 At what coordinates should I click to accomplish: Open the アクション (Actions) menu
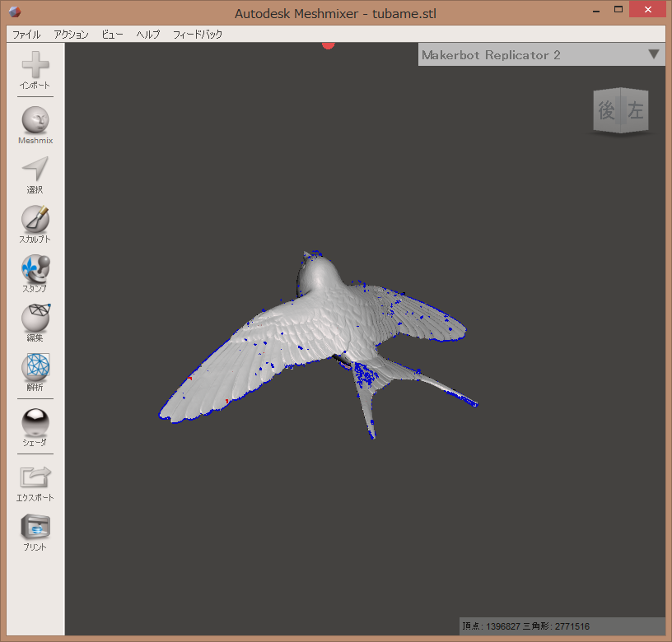click(71, 35)
